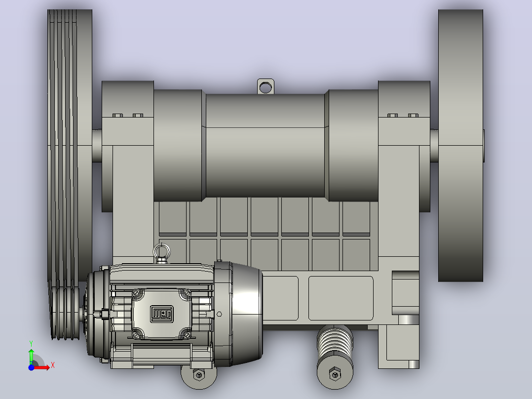Select the coil tension spring

(x=335, y=341)
